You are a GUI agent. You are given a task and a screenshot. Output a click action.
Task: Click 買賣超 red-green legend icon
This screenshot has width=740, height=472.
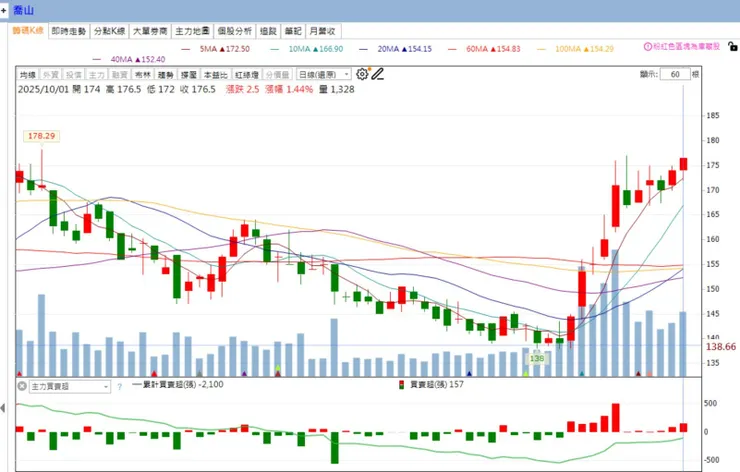point(402,385)
